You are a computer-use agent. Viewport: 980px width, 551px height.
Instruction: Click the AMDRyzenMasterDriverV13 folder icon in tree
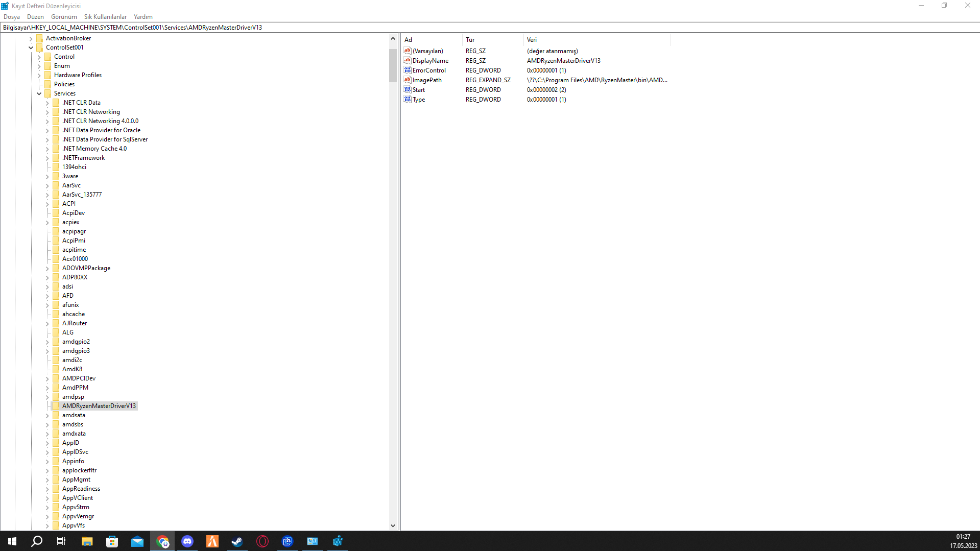tap(56, 406)
